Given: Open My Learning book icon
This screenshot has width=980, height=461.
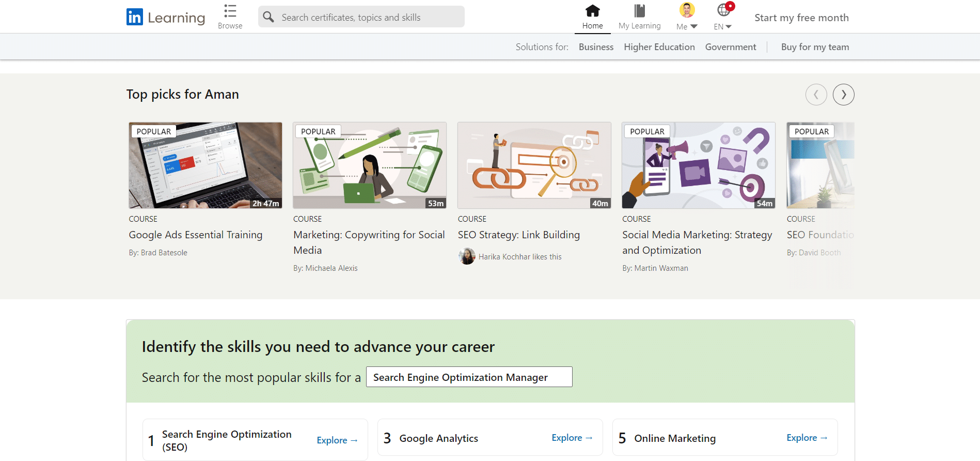Looking at the screenshot, I should point(640,11).
